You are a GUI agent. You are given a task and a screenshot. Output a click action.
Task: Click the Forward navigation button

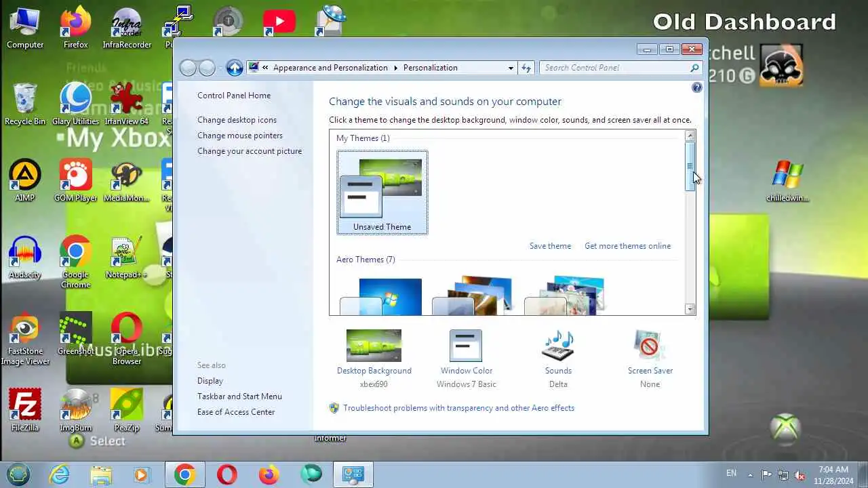point(207,68)
